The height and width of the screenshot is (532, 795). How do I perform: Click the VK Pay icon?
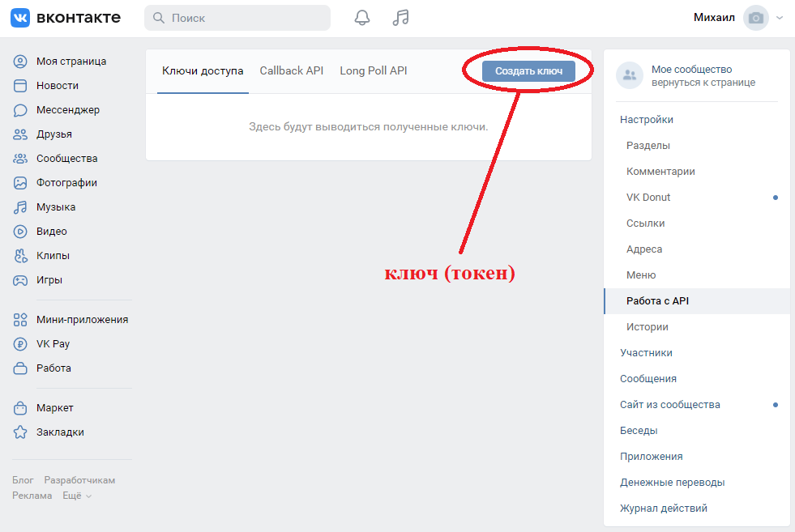pos(20,344)
